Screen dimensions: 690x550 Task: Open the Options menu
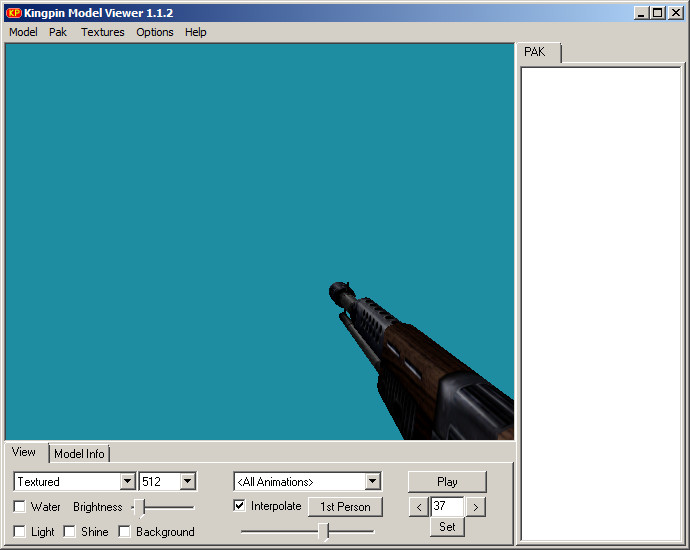click(x=154, y=32)
